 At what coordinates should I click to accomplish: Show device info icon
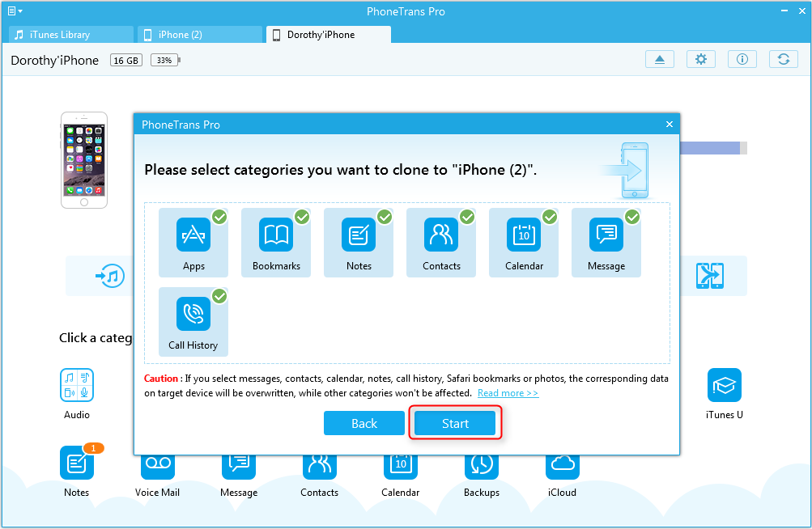click(742, 60)
